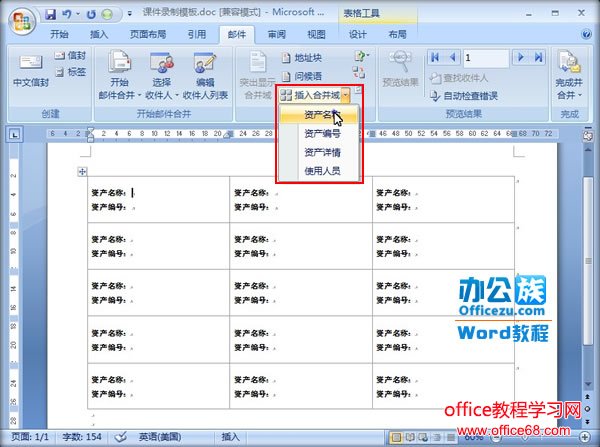Click in first table cell after 资产名称:

[x=132, y=193]
